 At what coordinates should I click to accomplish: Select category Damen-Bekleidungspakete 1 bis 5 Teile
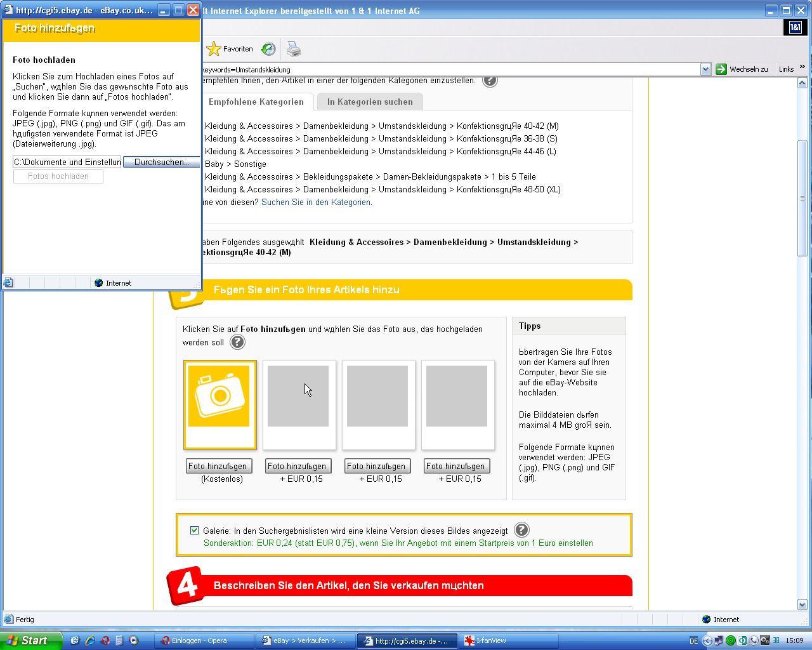[370, 176]
